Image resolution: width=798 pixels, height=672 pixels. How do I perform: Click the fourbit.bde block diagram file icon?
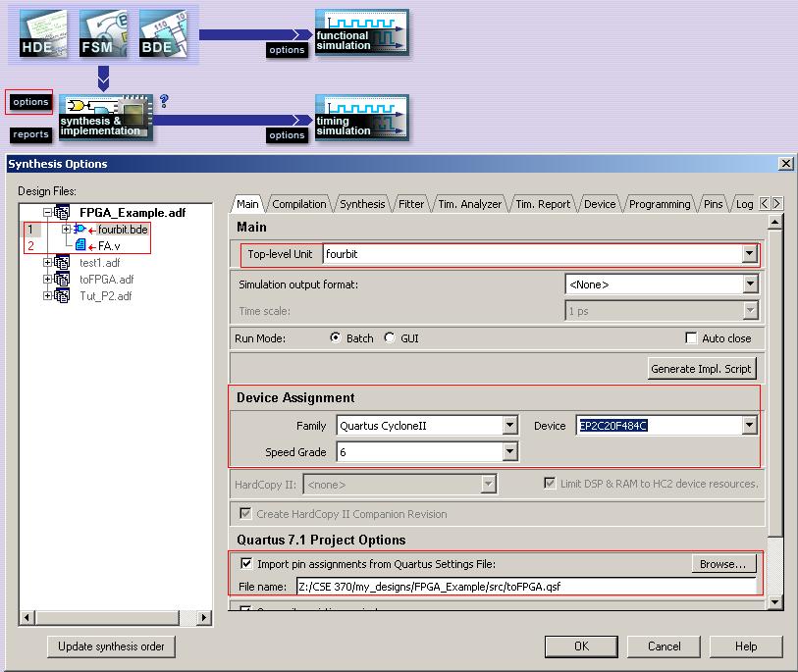(x=80, y=229)
